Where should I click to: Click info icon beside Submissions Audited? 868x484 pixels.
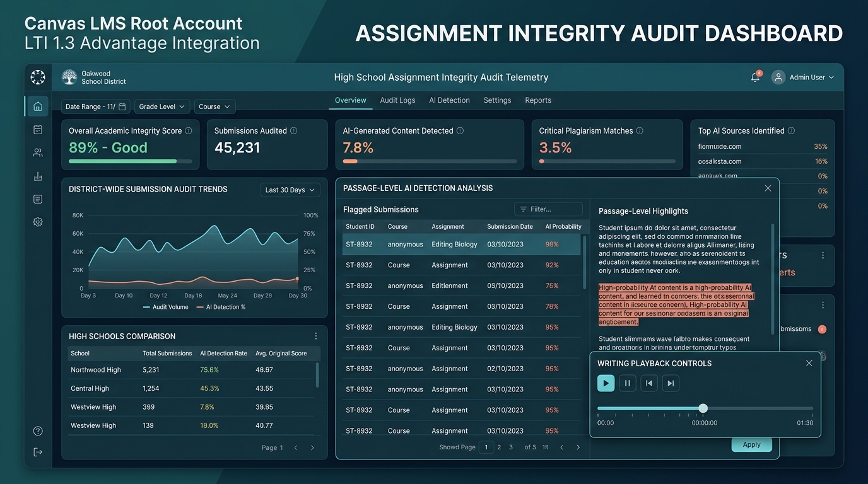[294, 131]
